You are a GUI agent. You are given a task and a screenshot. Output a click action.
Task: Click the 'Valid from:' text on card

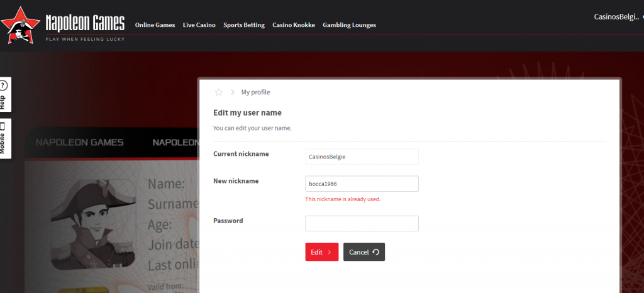click(x=165, y=286)
